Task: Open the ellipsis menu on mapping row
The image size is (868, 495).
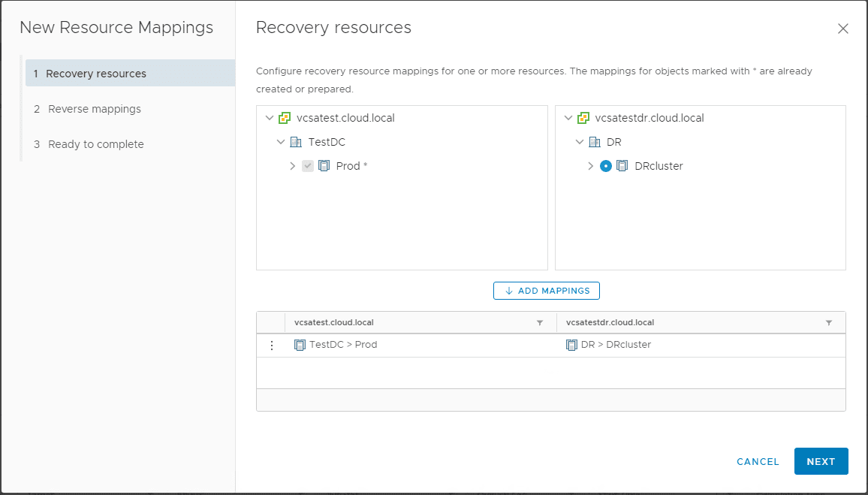Action: click(271, 345)
